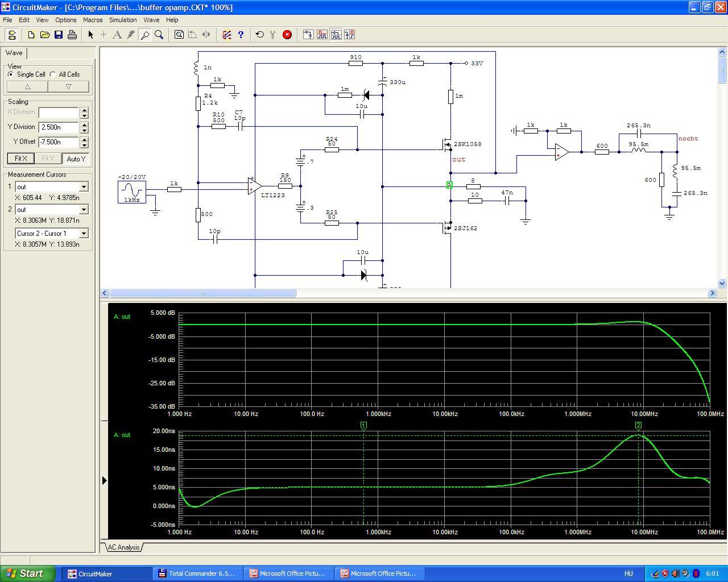Screen dimensions: 728x582
Task: Select the Single Cell radio button
Action: point(11,74)
